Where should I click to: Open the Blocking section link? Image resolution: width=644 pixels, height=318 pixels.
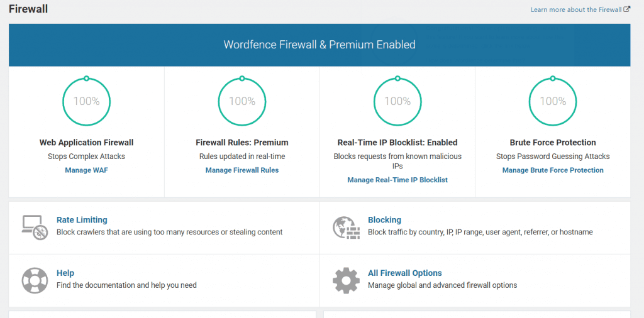(384, 220)
